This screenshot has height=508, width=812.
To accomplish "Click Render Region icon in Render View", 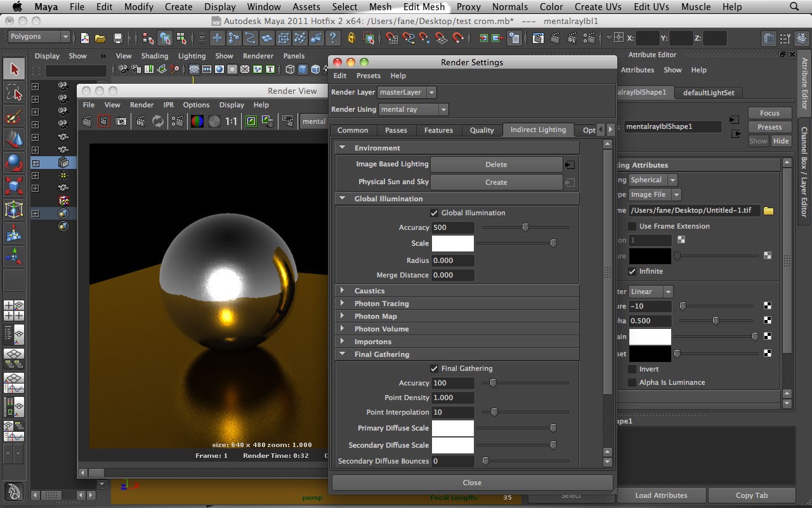I will 104,121.
